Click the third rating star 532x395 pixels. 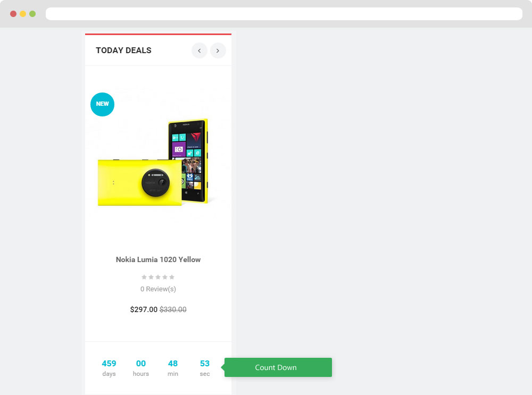(158, 277)
